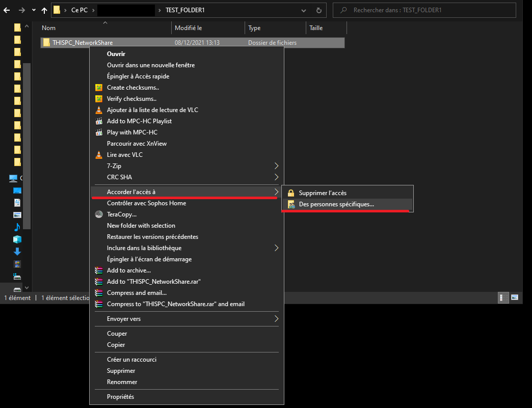
Task: Click the 'Modifié le' column header
Action: [x=189, y=28]
